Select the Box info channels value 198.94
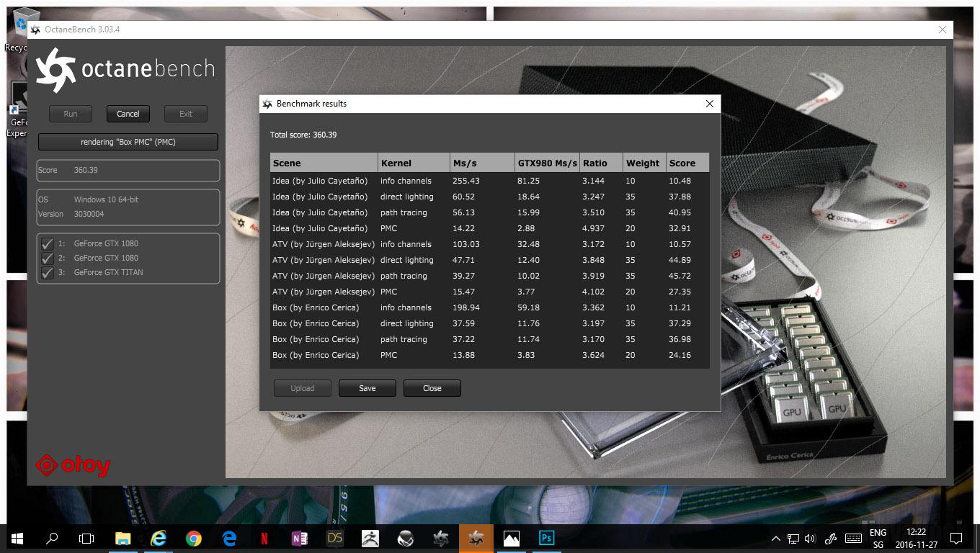This screenshot has height=553, width=980. pos(465,307)
